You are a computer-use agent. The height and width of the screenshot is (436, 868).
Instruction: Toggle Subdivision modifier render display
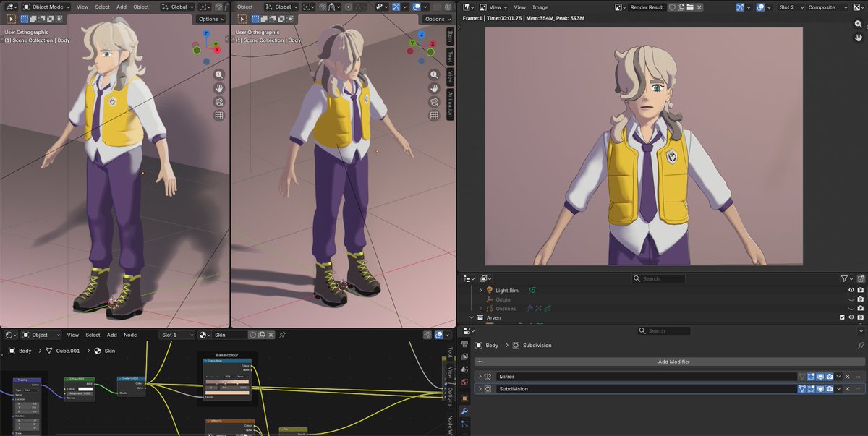pos(830,389)
